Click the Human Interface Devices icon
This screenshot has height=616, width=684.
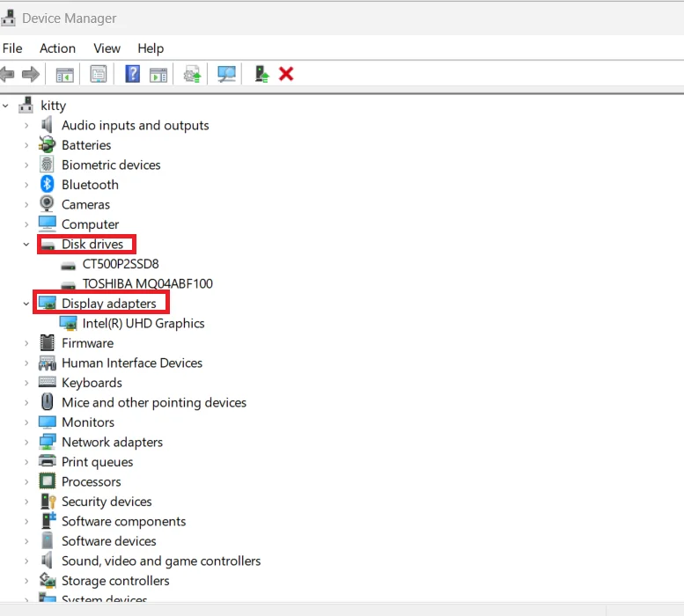tap(48, 363)
